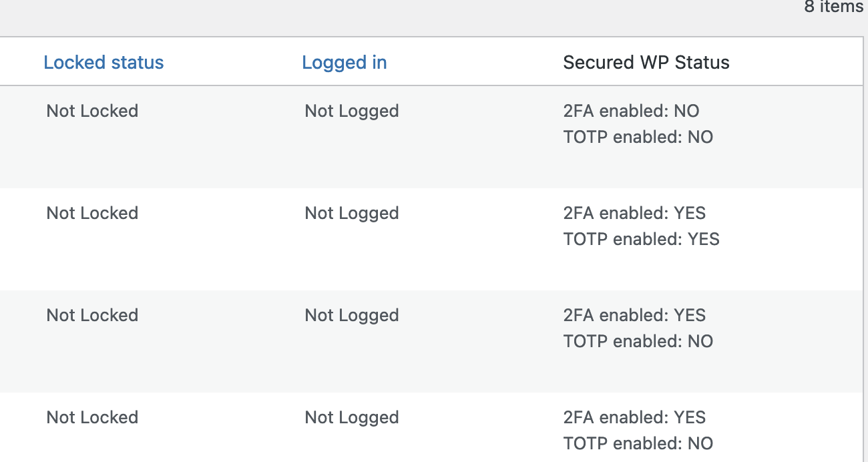Select Not Locked in the last visible row
This screenshot has width=868, height=462.
click(x=92, y=417)
